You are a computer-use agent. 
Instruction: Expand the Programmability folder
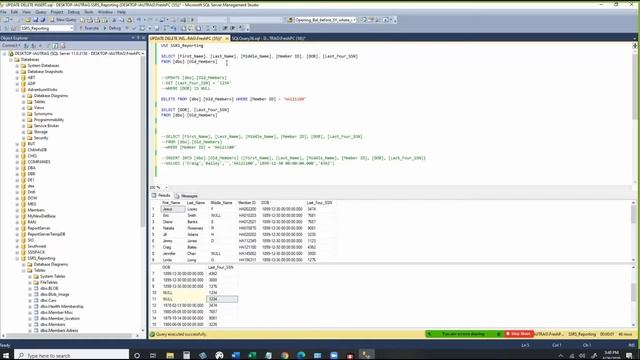24,120
